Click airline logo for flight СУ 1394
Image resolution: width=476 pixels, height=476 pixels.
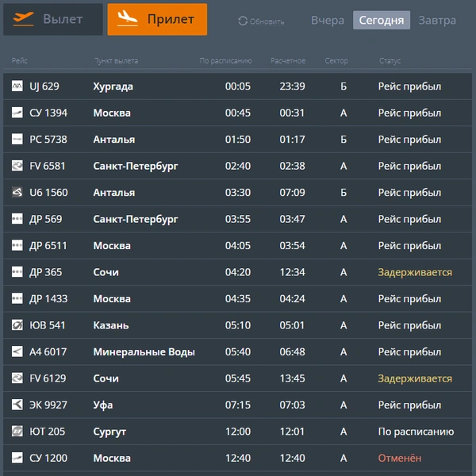coord(17,113)
